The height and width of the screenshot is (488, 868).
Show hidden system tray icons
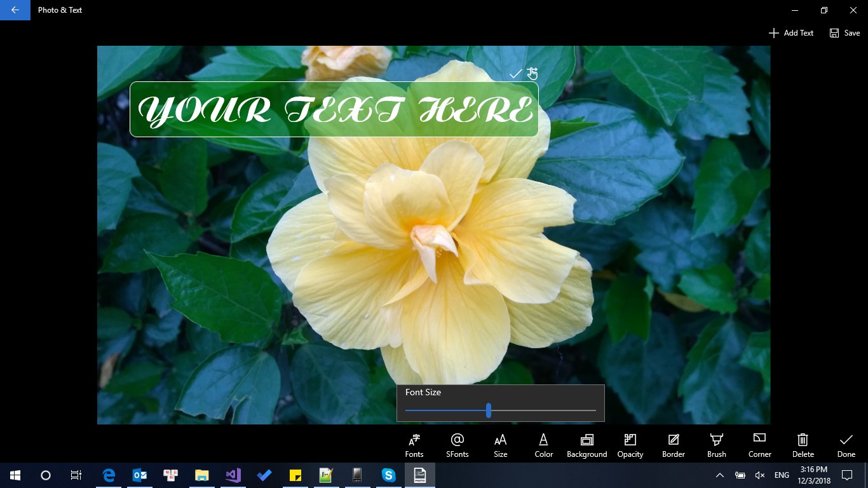point(720,475)
